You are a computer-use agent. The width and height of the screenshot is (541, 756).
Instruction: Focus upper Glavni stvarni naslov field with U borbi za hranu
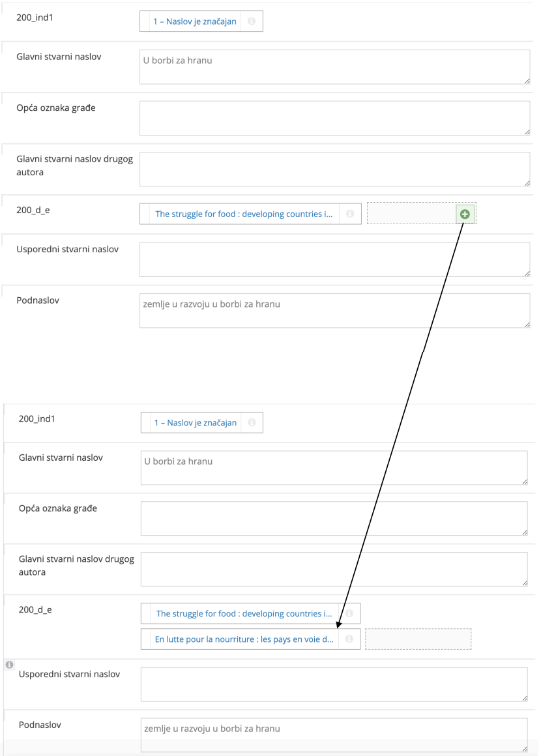(x=334, y=67)
